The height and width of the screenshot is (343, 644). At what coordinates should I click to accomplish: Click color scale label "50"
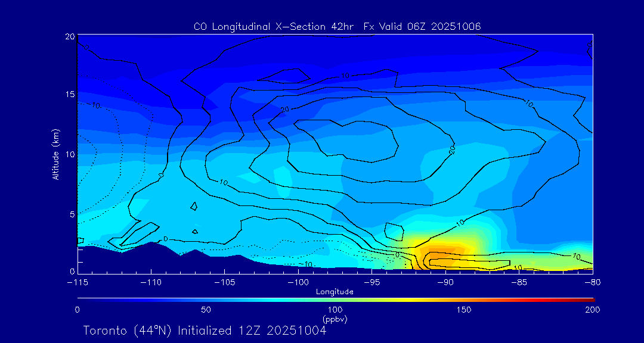click(x=206, y=310)
